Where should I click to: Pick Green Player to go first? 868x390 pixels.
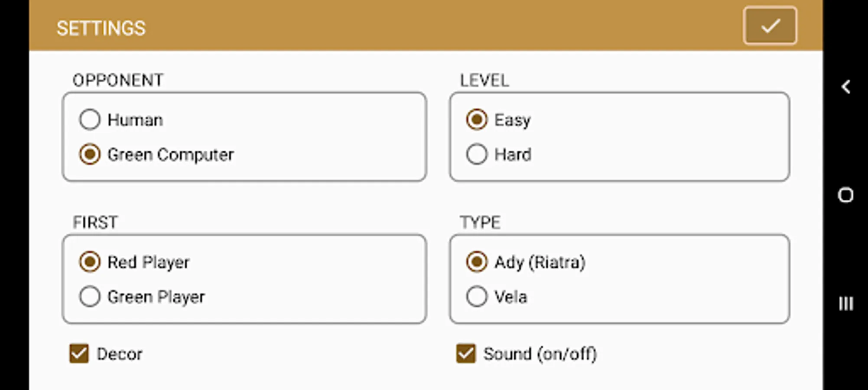(90, 297)
